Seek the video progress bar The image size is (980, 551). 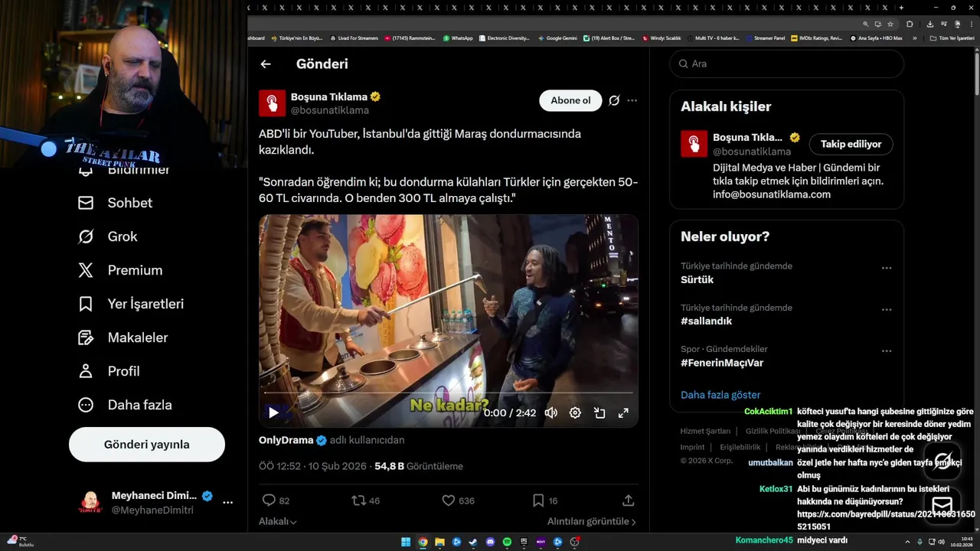(x=449, y=393)
